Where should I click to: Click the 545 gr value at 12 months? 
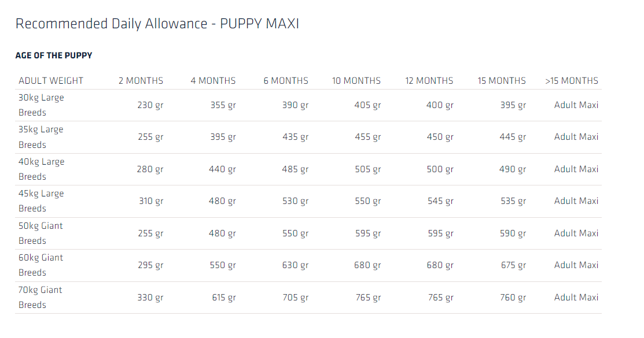tap(440, 202)
